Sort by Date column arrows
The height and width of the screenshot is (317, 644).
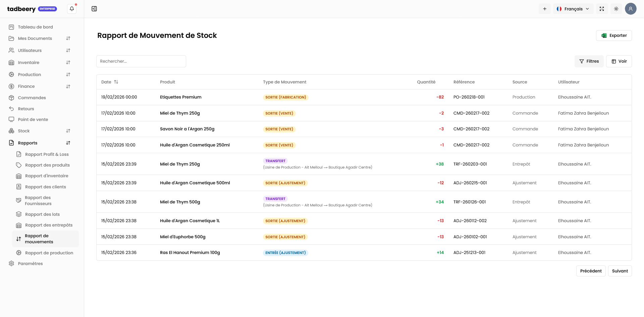coord(116,82)
